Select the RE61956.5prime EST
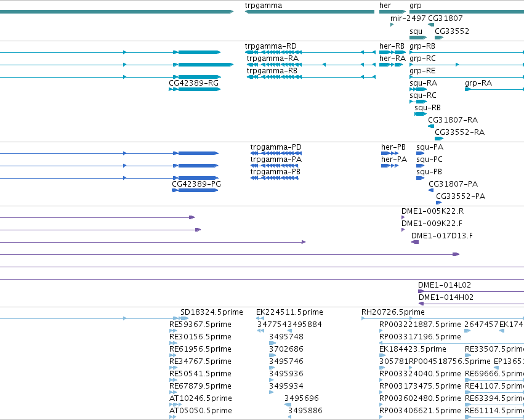The width and height of the screenshot is (524, 420). [173, 355]
